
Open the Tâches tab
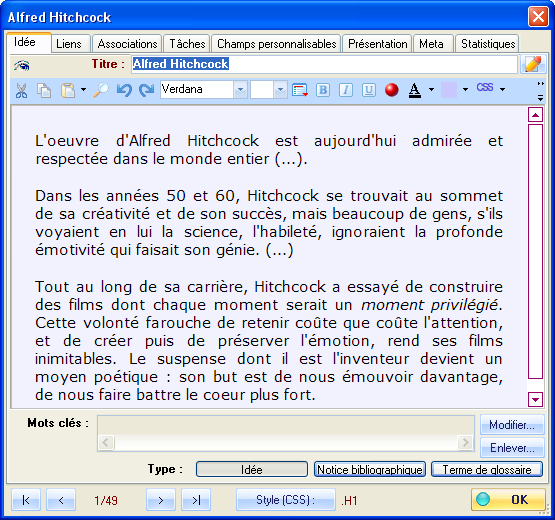(187, 44)
